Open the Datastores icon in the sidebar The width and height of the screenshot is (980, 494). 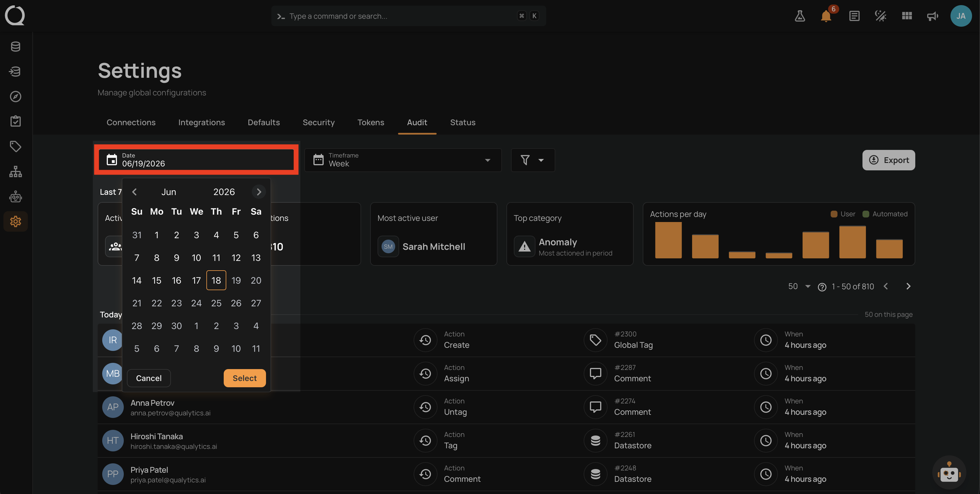pyautogui.click(x=16, y=47)
